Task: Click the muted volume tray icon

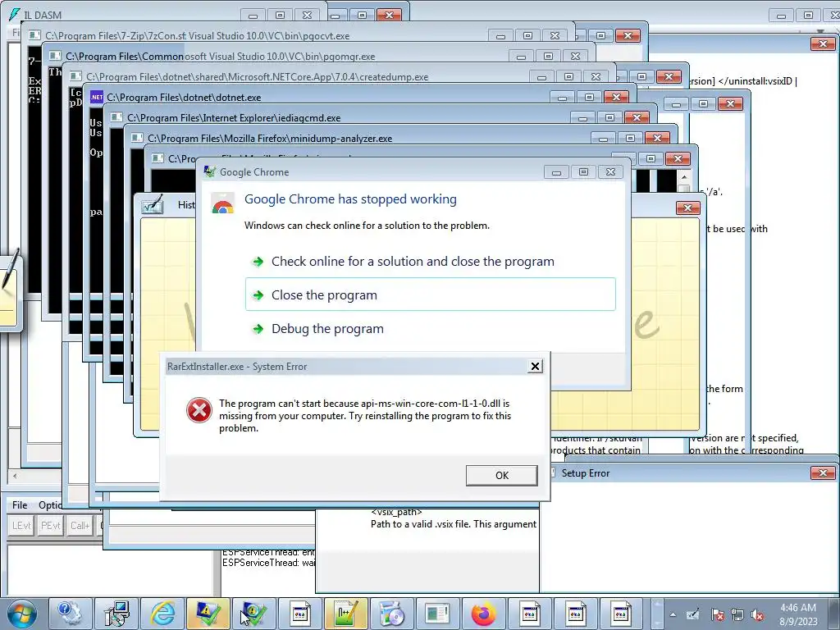Action: pyautogui.click(x=757, y=615)
